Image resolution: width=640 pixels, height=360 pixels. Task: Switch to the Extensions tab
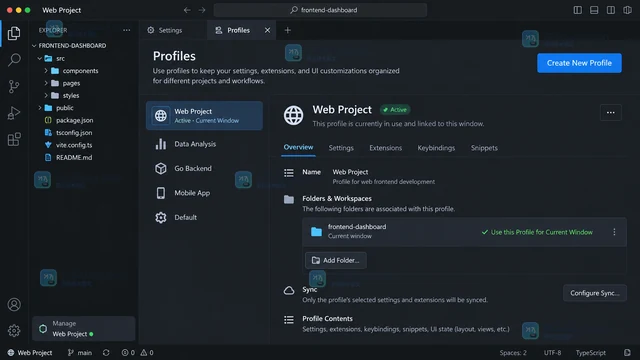[x=386, y=148]
